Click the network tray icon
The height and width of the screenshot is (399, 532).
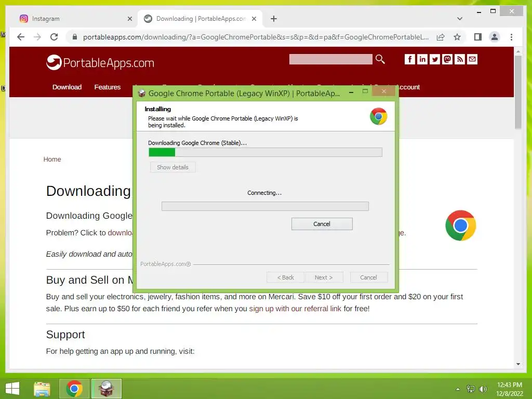click(471, 389)
